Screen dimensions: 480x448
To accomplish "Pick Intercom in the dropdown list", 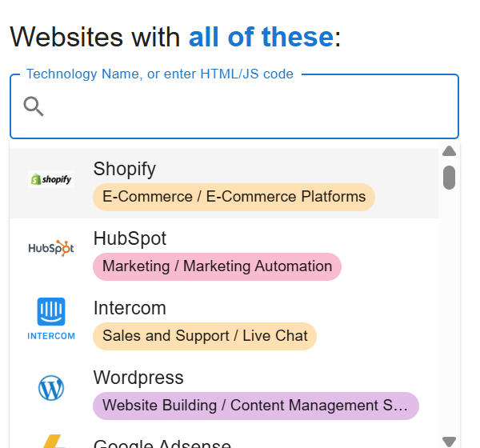I will click(x=130, y=308).
